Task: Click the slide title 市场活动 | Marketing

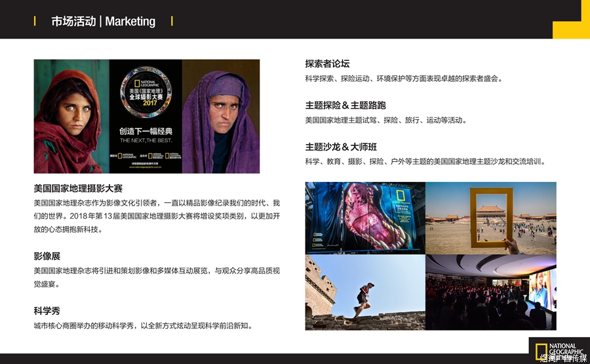Action: tap(103, 21)
